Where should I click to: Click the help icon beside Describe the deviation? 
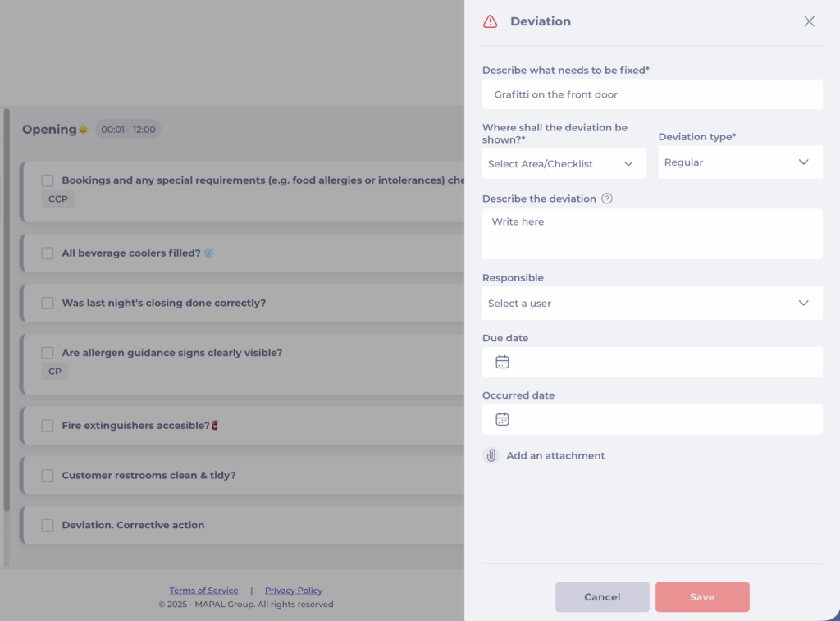click(607, 199)
